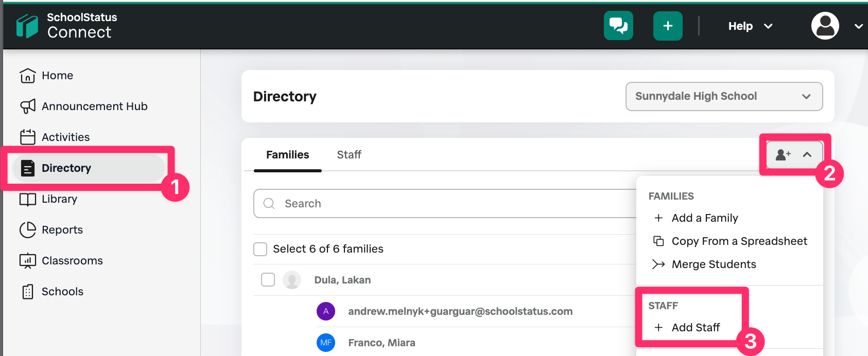This screenshot has height=356, width=868.
Task: Collapse the add-person dropdown button
Action: click(x=794, y=154)
